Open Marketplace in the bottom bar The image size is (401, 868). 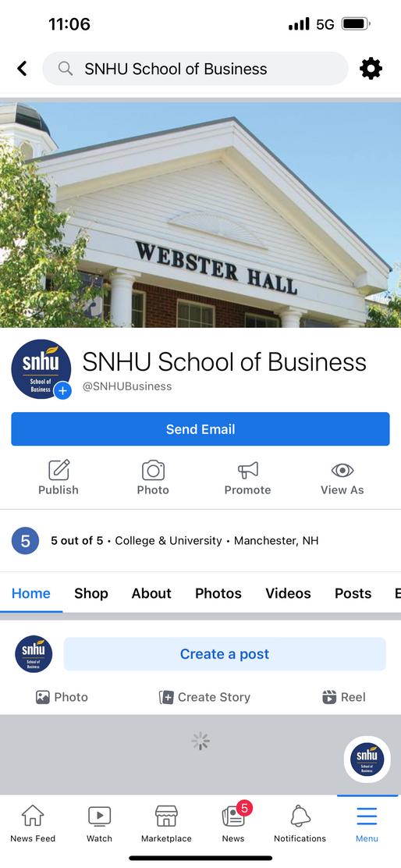pos(166,824)
